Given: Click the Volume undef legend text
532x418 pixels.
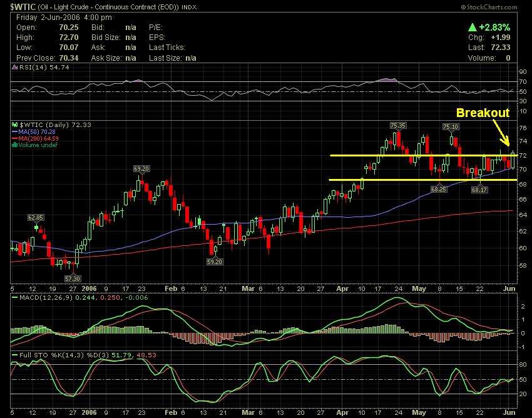Looking at the screenshot, I should (x=38, y=145).
